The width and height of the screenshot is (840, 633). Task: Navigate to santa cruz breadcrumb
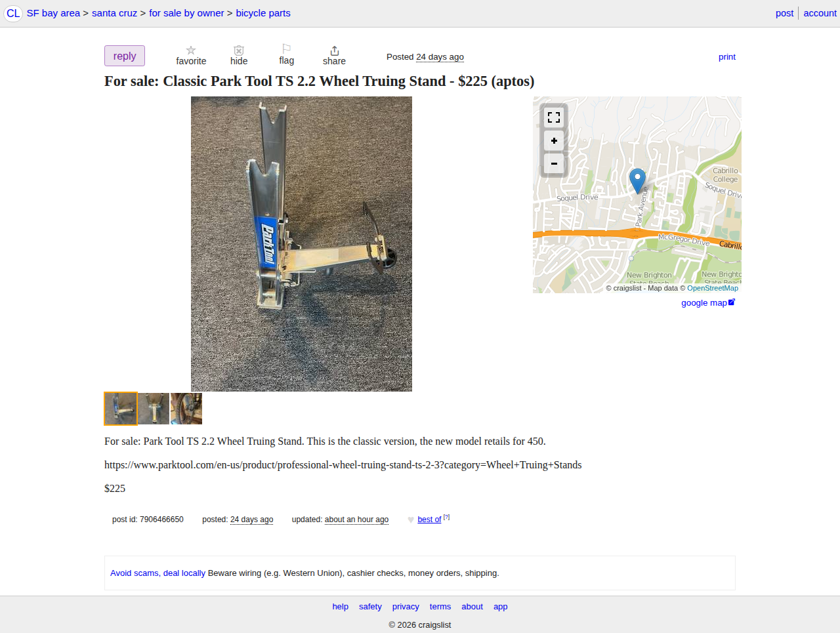click(x=114, y=13)
